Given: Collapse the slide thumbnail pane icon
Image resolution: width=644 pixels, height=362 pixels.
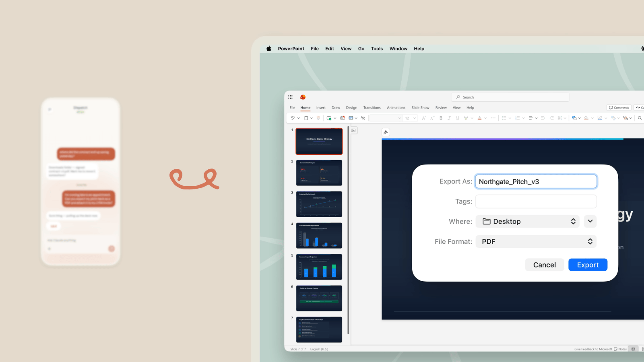Looking at the screenshot, I should click(354, 130).
